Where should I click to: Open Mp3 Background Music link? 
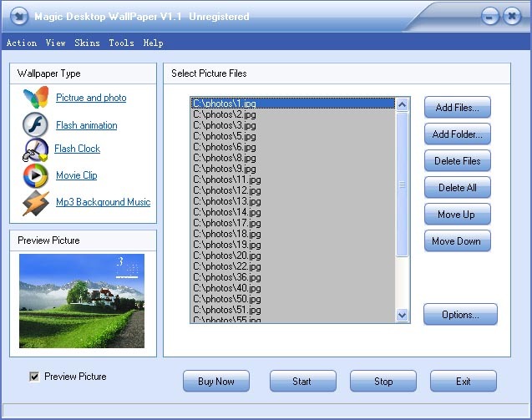click(x=104, y=202)
